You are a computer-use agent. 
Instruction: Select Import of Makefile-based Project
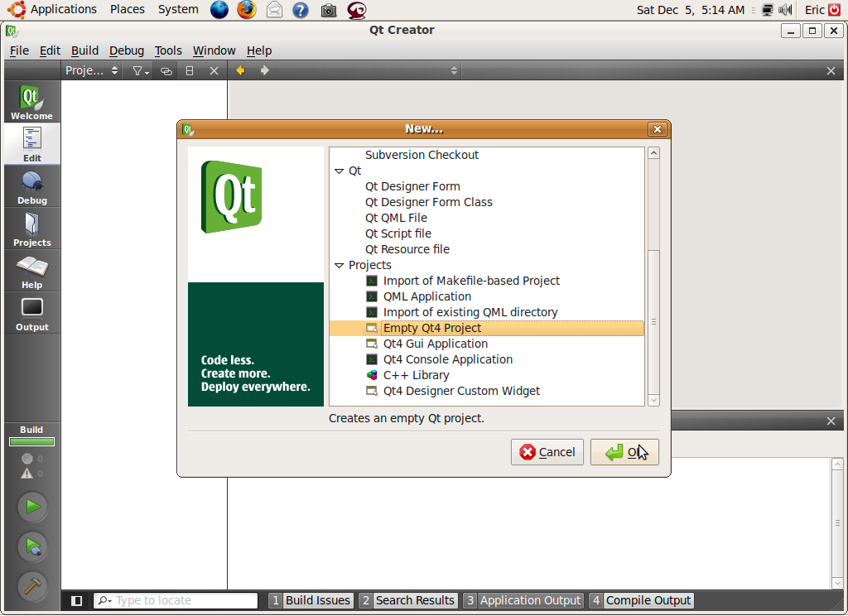point(471,282)
